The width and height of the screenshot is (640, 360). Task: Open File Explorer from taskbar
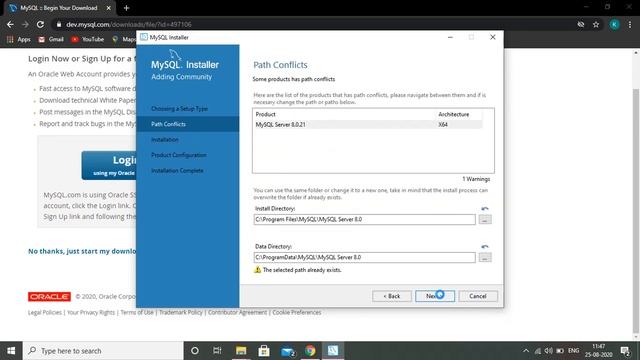[241, 351]
